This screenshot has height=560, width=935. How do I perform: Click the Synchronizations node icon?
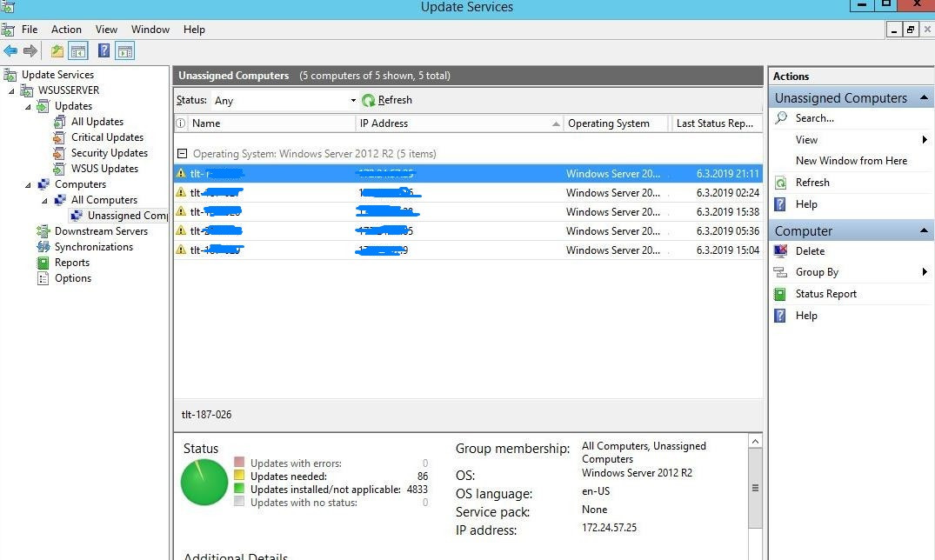point(43,247)
